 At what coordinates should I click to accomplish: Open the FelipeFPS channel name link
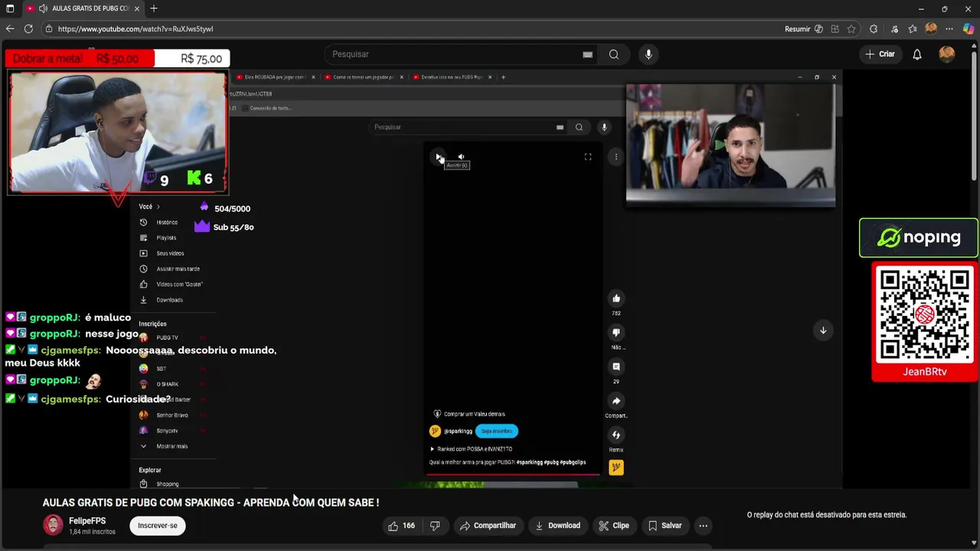(x=87, y=521)
